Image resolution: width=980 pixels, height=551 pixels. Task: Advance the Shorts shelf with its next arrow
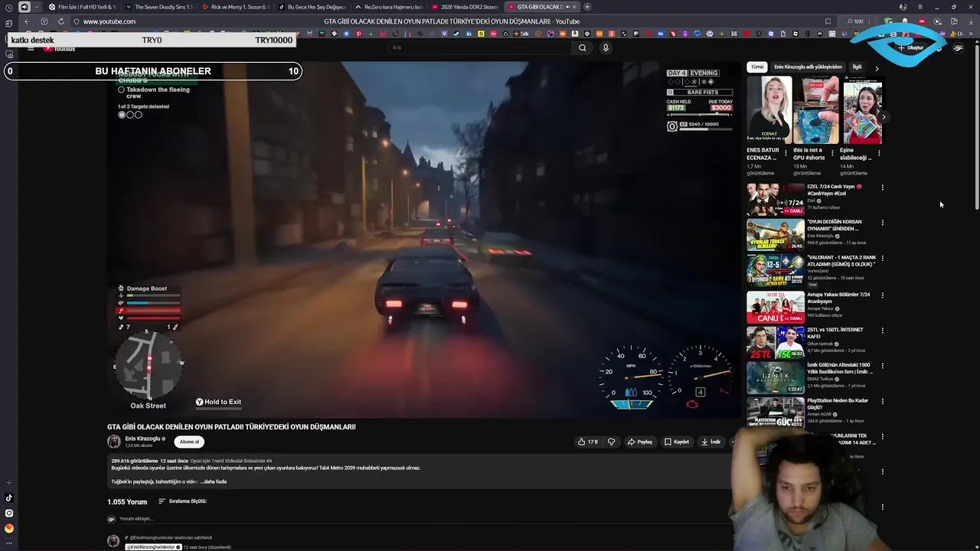click(x=884, y=117)
